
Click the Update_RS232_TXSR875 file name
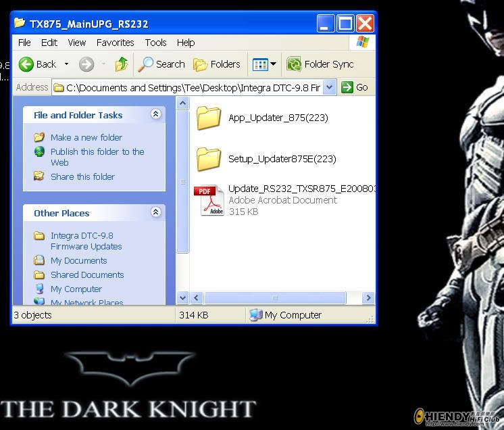coord(301,189)
